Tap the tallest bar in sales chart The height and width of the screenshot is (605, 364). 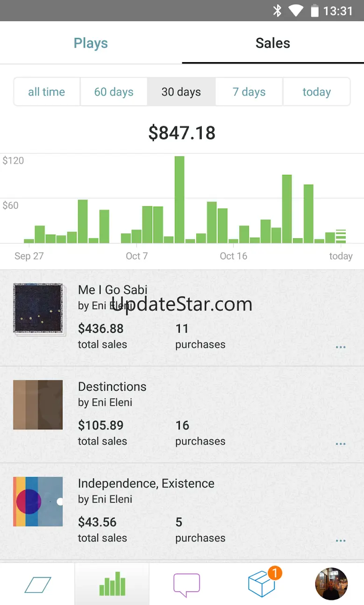click(179, 199)
